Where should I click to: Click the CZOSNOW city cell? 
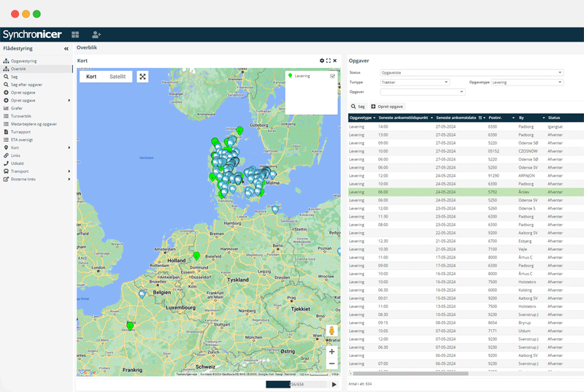528,151
